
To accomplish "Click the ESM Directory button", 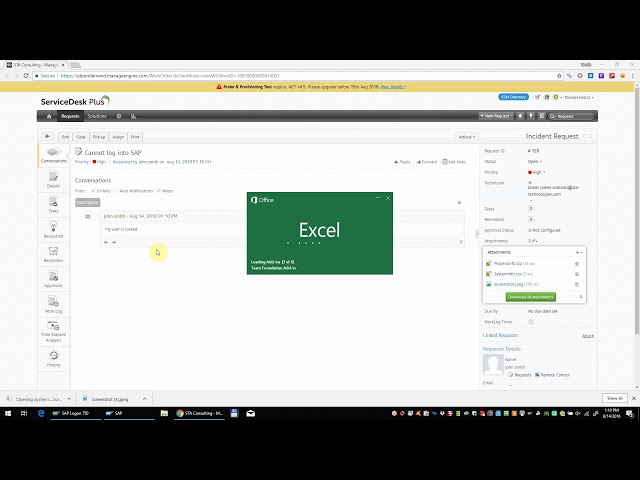I will (513, 97).
